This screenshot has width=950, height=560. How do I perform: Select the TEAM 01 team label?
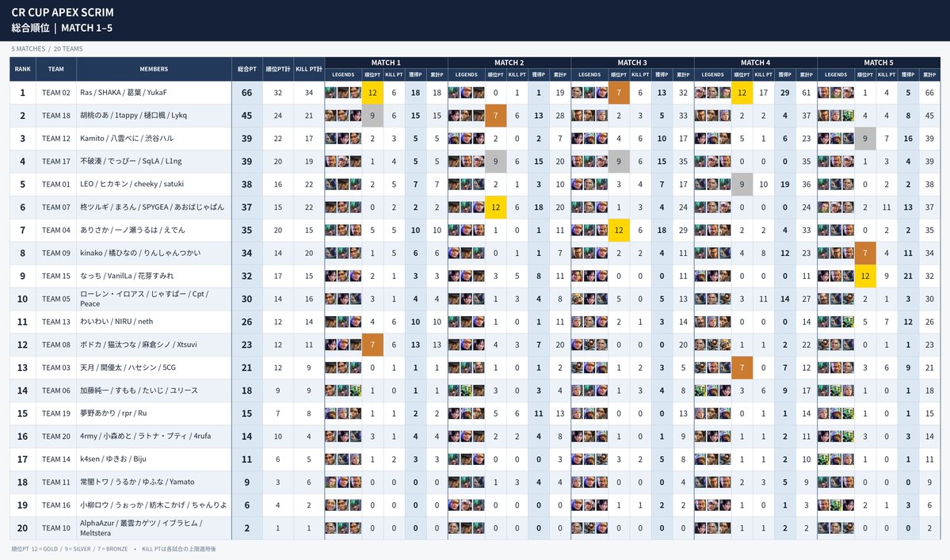tap(55, 184)
